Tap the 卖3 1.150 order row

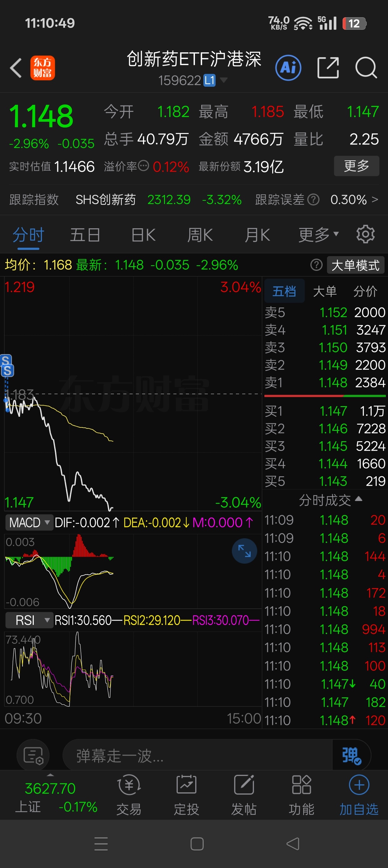click(x=325, y=347)
